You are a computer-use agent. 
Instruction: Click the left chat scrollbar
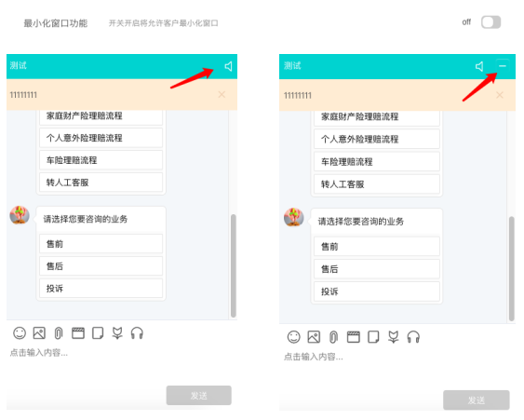click(x=234, y=265)
